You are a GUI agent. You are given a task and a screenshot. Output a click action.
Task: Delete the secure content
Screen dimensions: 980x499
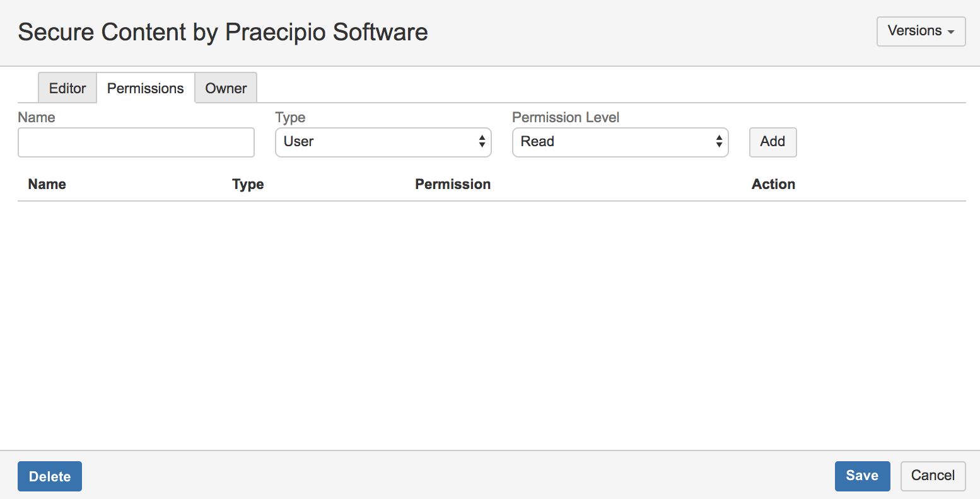[x=50, y=476]
